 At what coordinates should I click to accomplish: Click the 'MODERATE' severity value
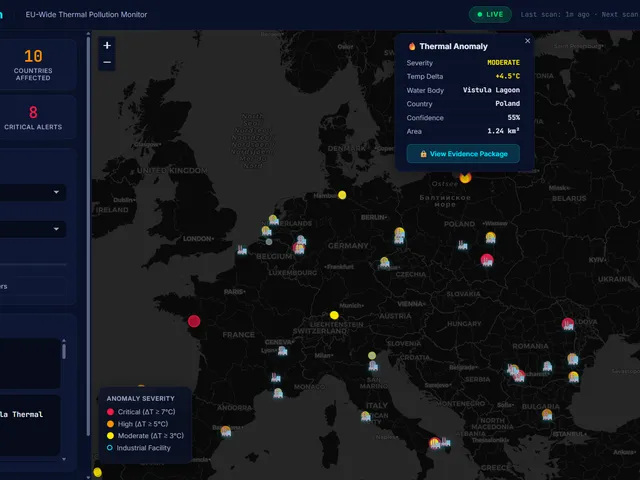(x=503, y=62)
